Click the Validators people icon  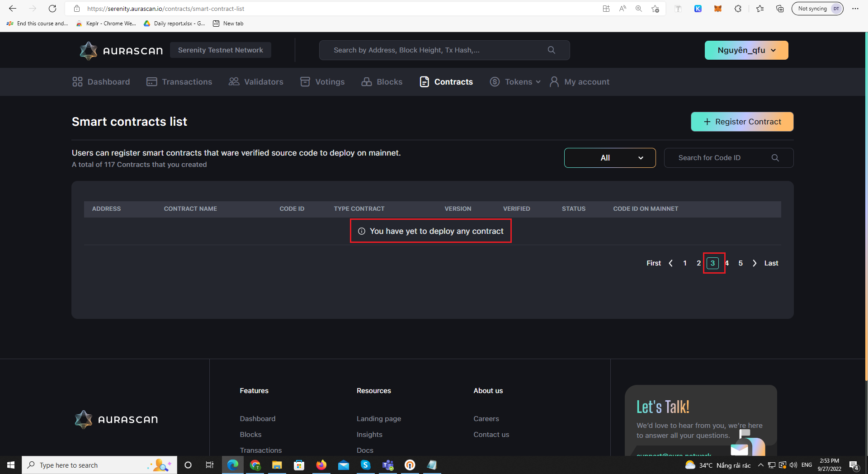click(234, 81)
